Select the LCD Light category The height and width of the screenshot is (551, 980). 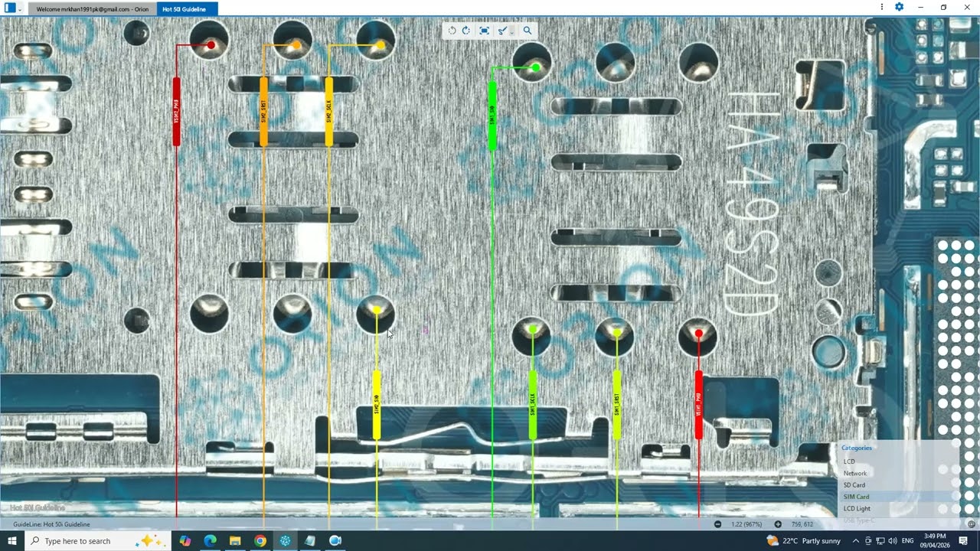(x=857, y=508)
